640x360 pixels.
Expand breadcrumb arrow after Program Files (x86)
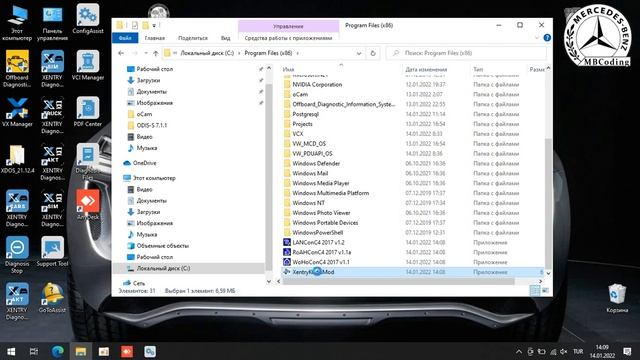point(298,53)
